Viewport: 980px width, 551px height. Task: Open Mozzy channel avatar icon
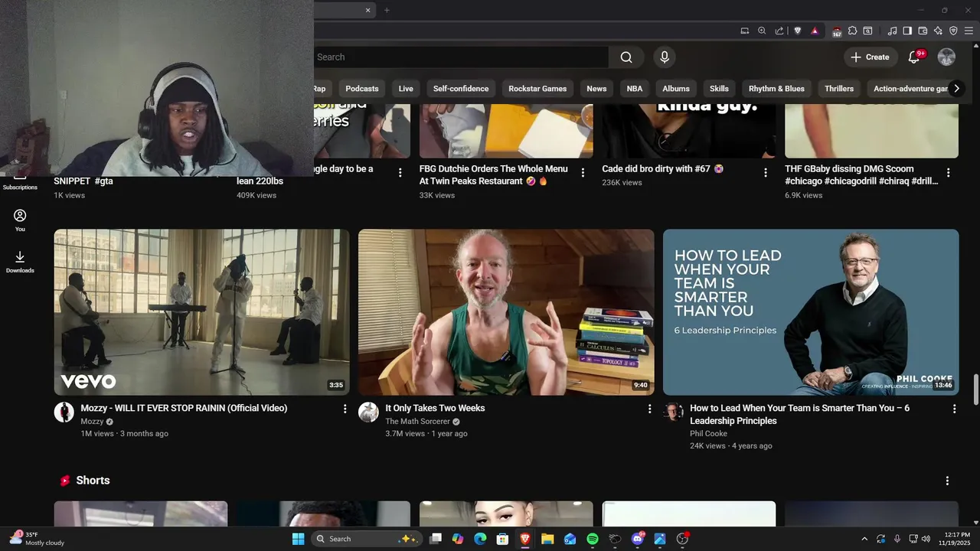pos(64,412)
